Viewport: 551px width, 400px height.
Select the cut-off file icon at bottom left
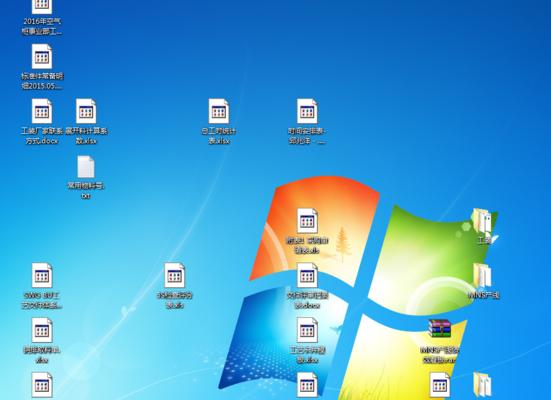pos(42,386)
